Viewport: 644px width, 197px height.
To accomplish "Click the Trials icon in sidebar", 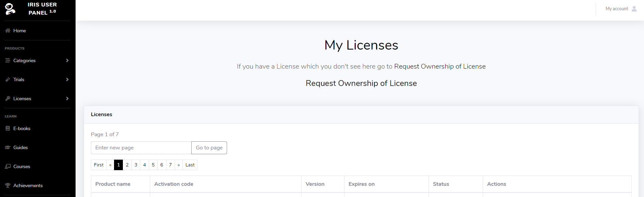I will point(8,79).
